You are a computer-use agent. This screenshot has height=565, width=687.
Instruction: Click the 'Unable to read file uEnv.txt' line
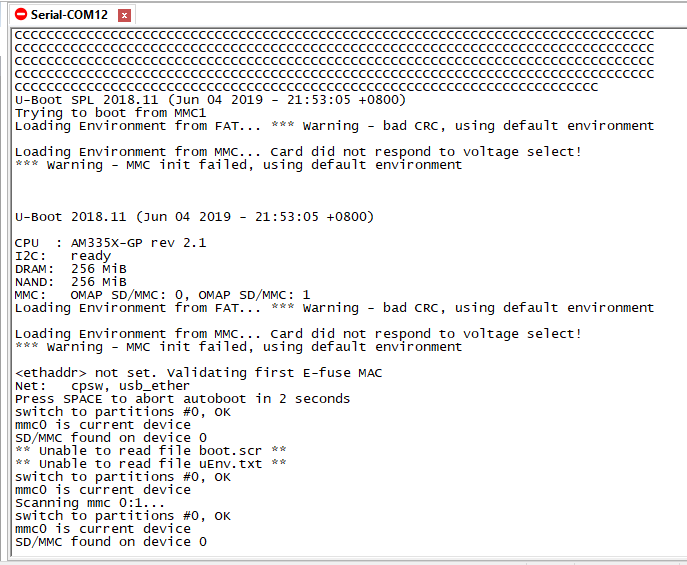coord(151,464)
